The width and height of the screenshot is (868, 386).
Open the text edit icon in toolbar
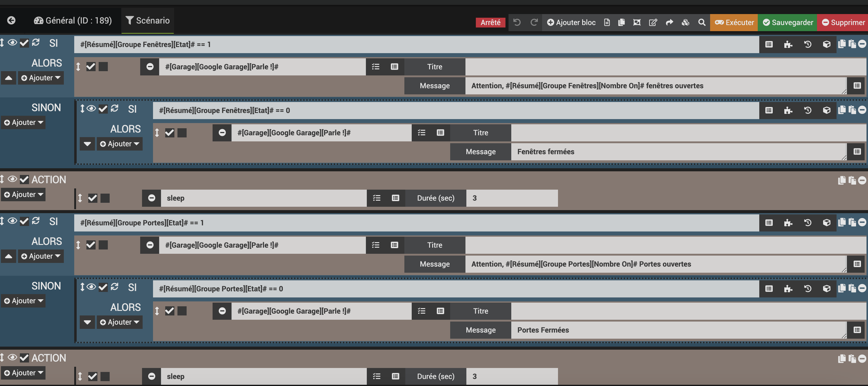(x=653, y=23)
